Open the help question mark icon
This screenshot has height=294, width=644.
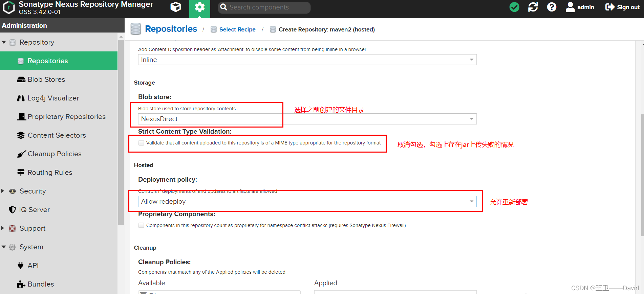pos(552,7)
